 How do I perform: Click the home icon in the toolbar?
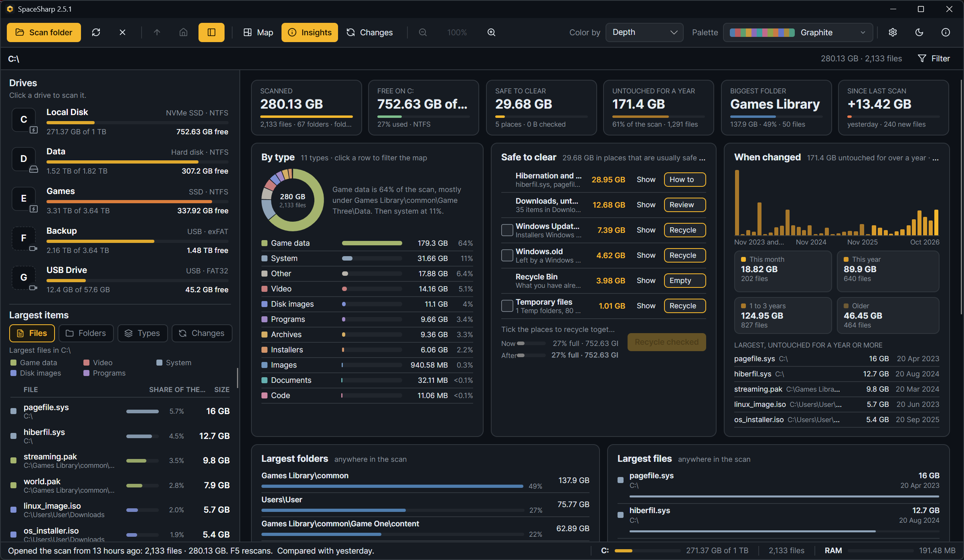[183, 32]
